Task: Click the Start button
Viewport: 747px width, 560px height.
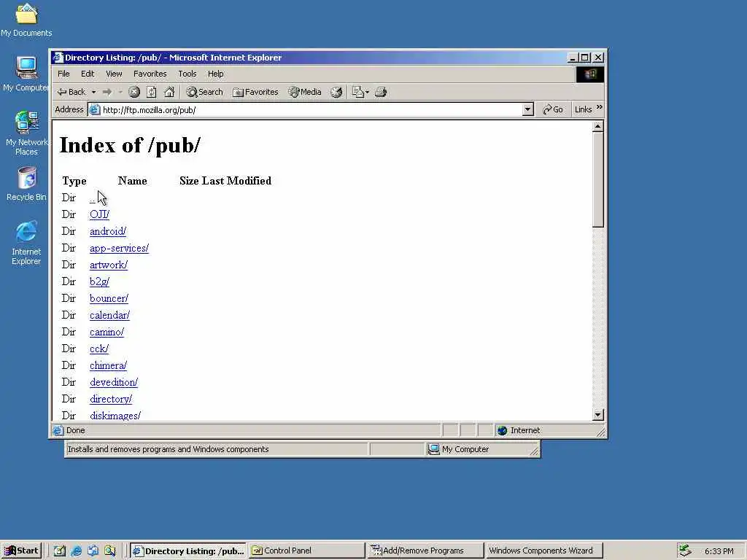Action: (x=21, y=551)
